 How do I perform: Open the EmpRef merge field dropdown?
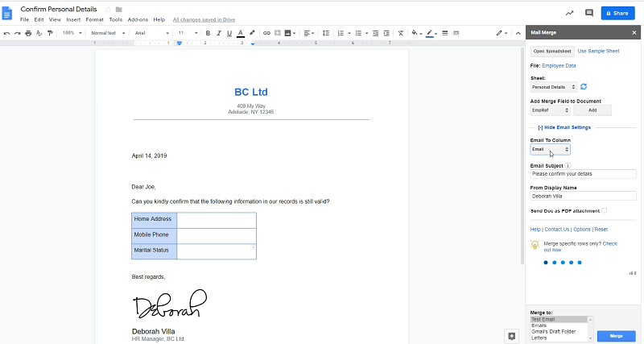pyautogui.click(x=550, y=110)
